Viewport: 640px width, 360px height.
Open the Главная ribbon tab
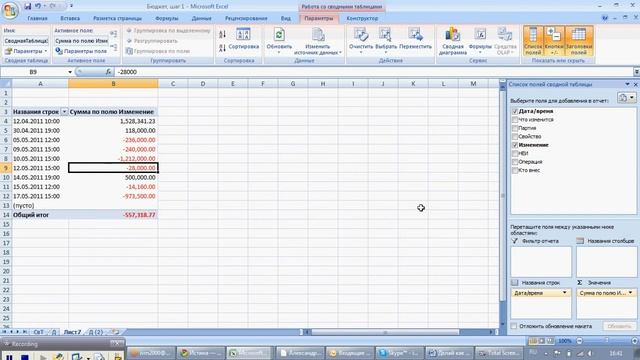click(38, 18)
